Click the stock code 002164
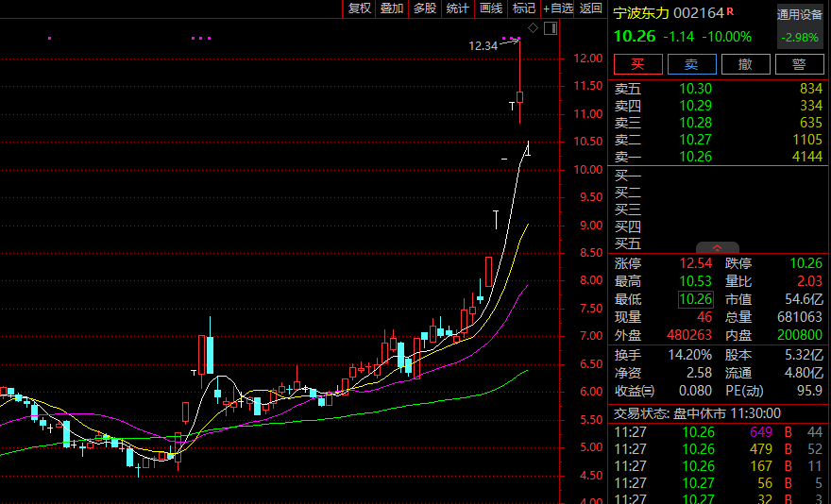Screen dimensions: 831x504 click(699, 12)
